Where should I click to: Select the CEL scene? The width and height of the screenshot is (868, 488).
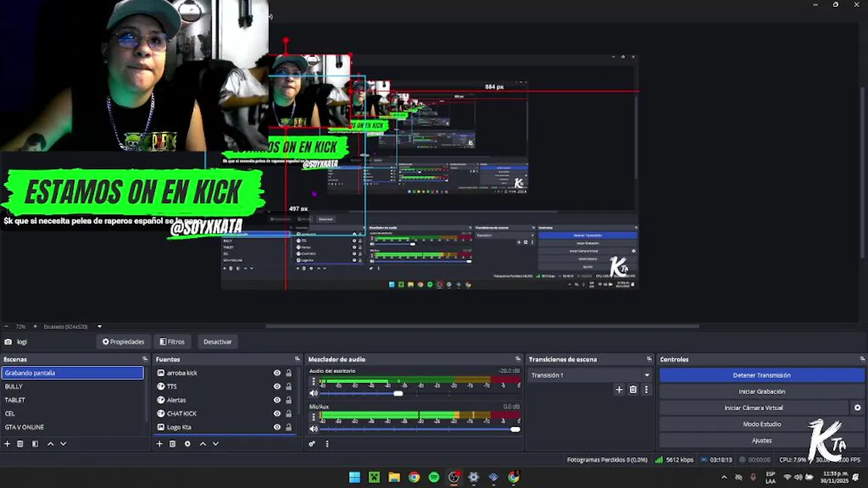pos(73,413)
